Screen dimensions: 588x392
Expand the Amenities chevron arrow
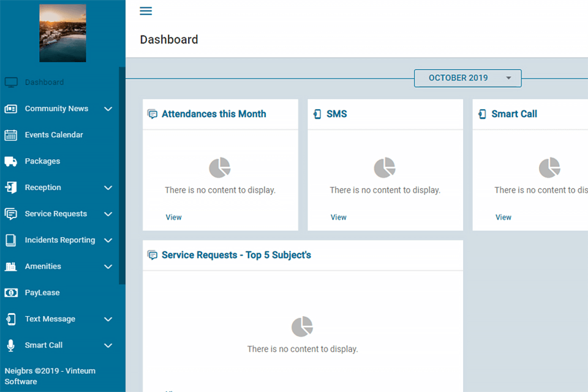pos(108,267)
